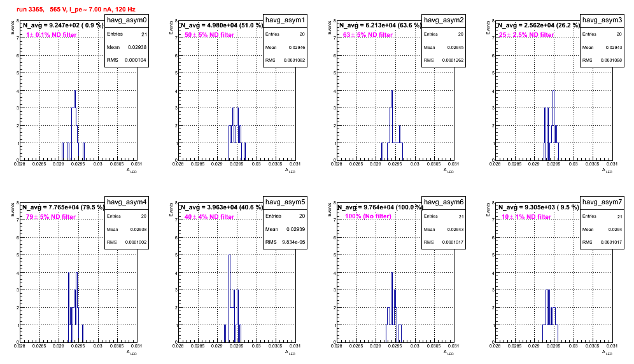Click the 10± 1% ND filter label
The width and height of the screenshot is (634, 364).
coord(526,217)
